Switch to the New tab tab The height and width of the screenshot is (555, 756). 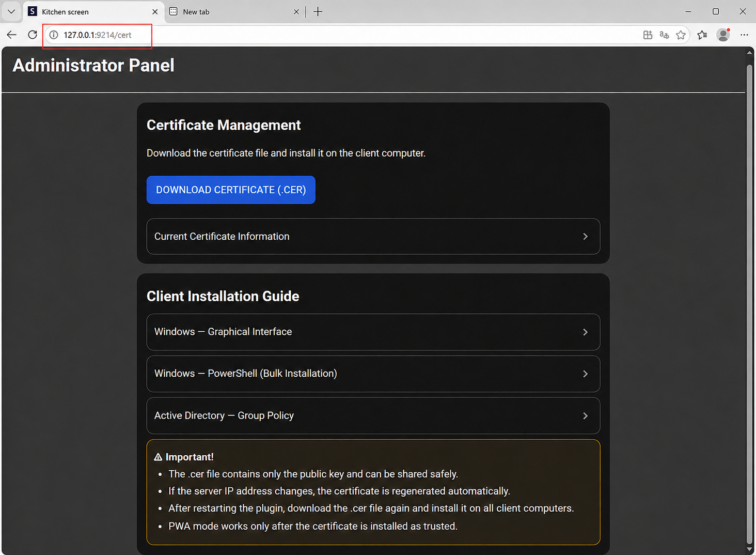(235, 11)
